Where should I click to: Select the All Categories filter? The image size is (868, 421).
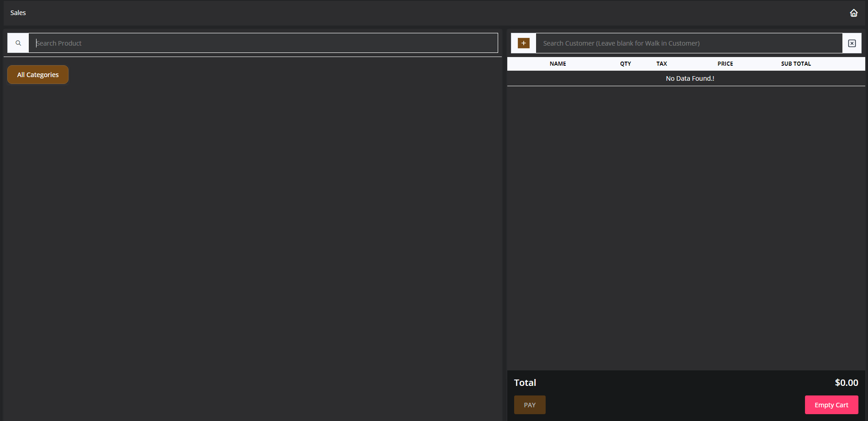coord(38,74)
